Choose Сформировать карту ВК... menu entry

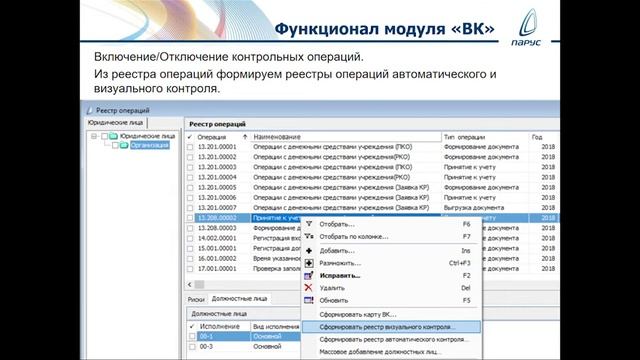coord(392,314)
